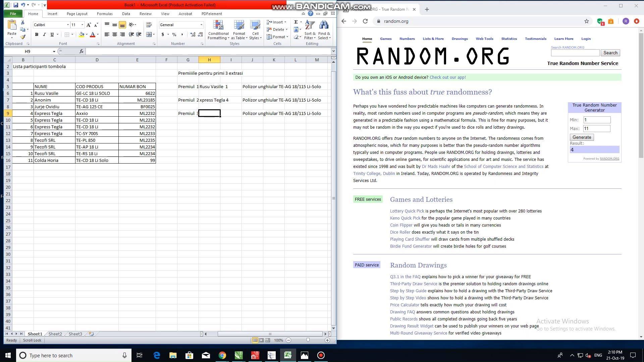Screen dimensions: 644x362
Task: Open the Numbers menu on random.org
Action: [x=407, y=39]
